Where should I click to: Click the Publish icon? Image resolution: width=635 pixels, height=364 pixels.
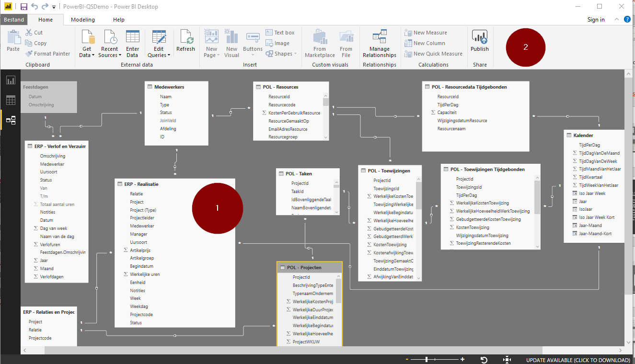pyautogui.click(x=479, y=37)
